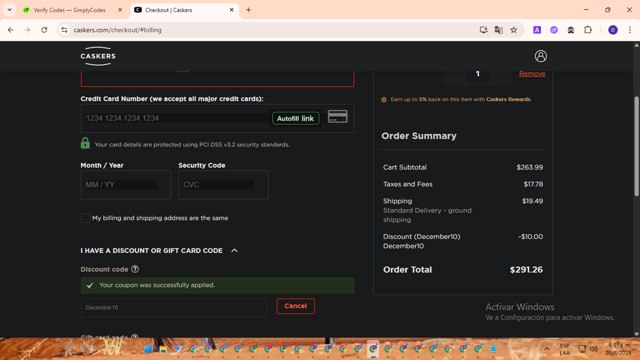This screenshot has height=360, width=640.
Task: Close the Checkout | Caskers tab
Action: tap(231, 10)
